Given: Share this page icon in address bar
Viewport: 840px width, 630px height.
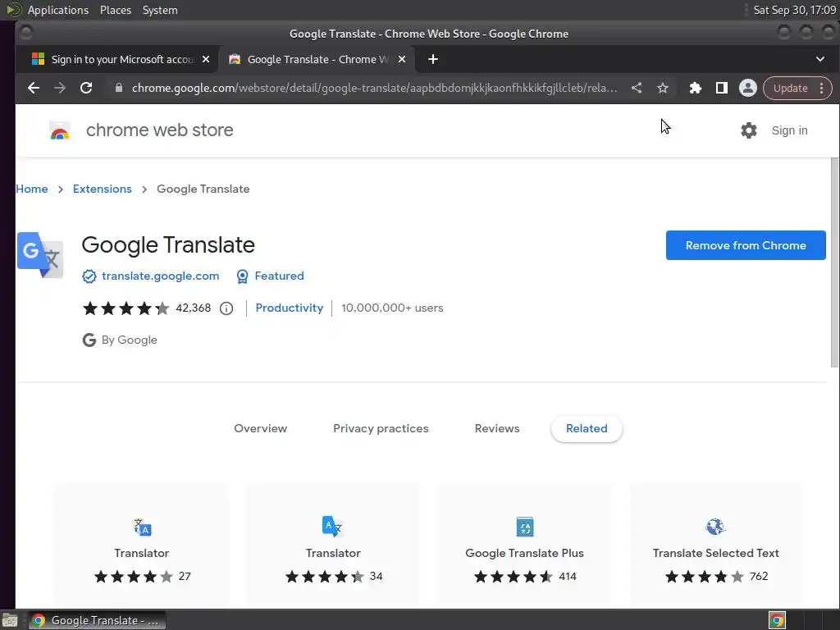Looking at the screenshot, I should tap(637, 88).
